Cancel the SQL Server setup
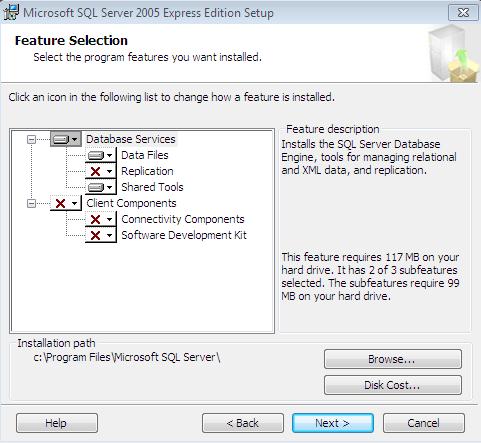The height and width of the screenshot is (443, 481). pyautogui.click(x=424, y=423)
